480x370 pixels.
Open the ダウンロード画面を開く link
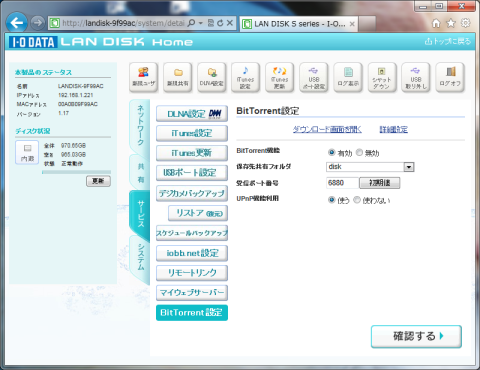[327, 129]
